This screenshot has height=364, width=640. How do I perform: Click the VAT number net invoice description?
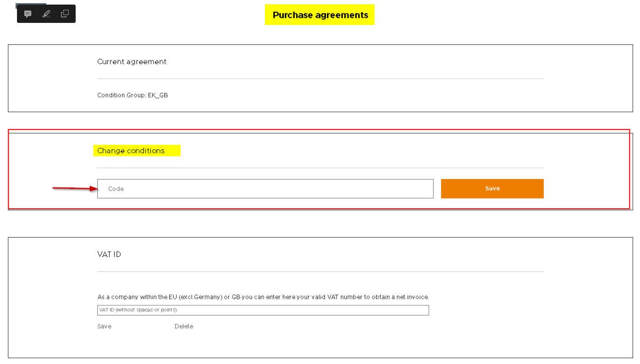[x=263, y=297]
